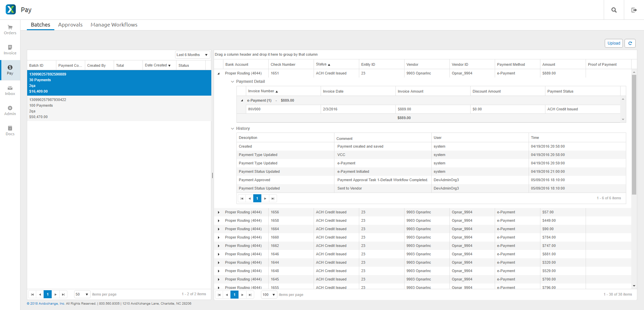Select batch 130990257987930422 from the list
Viewport: 644px width, 310px height.
click(x=101, y=108)
